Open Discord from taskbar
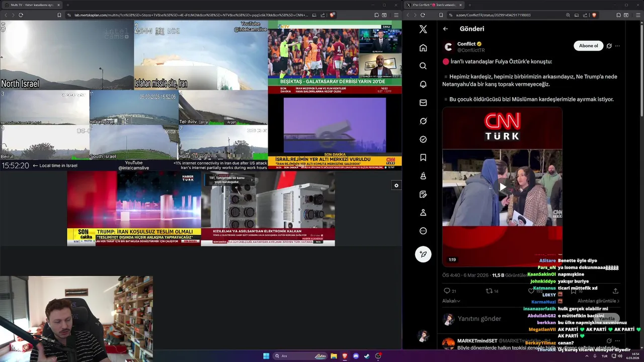This screenshot has height=362, width=644. click(356, 356)
